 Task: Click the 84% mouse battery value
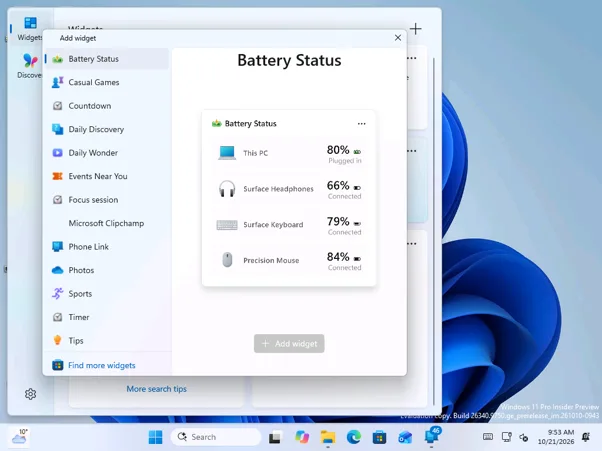(x=338, y=257)
